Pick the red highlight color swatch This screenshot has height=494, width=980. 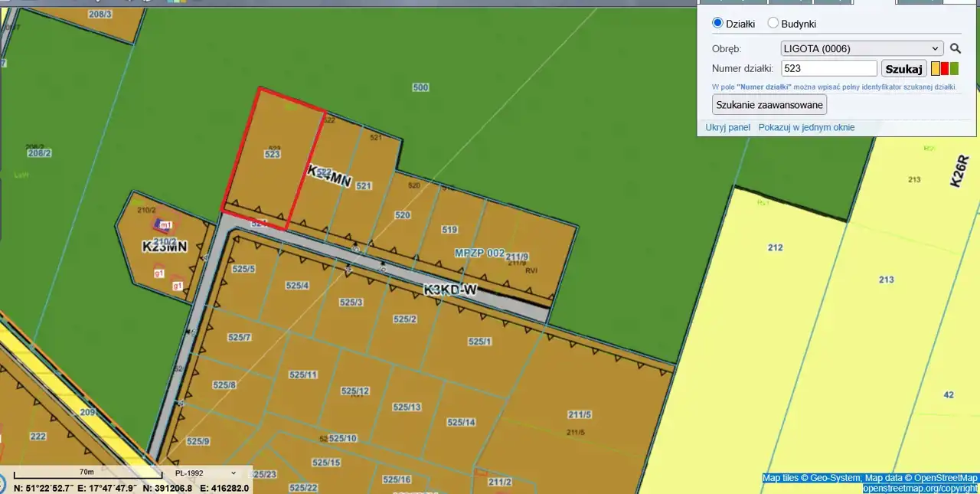[x=945, y=69]
